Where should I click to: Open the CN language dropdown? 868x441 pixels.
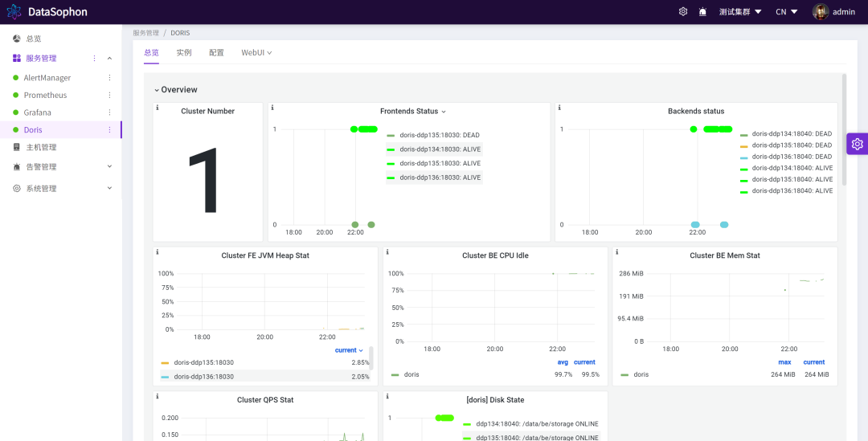coord(786,11)
